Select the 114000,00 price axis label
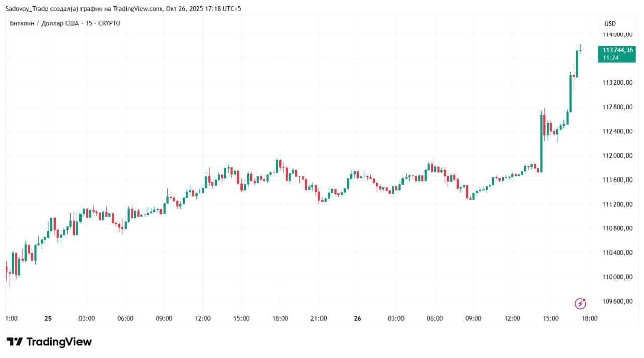Image resolution: width=644 pixels, height=358 pixels. click(617, 34)
